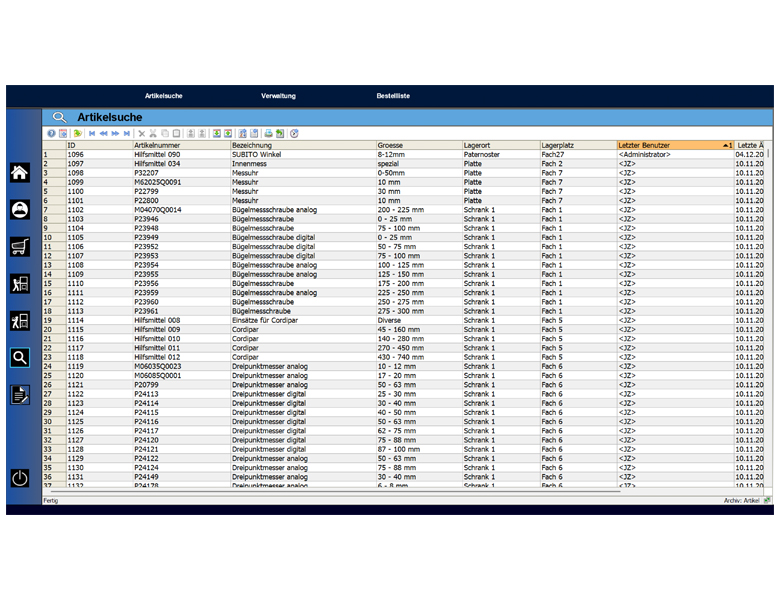Click the vertical scrollbar at table right
The height and width of the screenshot is (600, 780).
click(x=768, y=152)
